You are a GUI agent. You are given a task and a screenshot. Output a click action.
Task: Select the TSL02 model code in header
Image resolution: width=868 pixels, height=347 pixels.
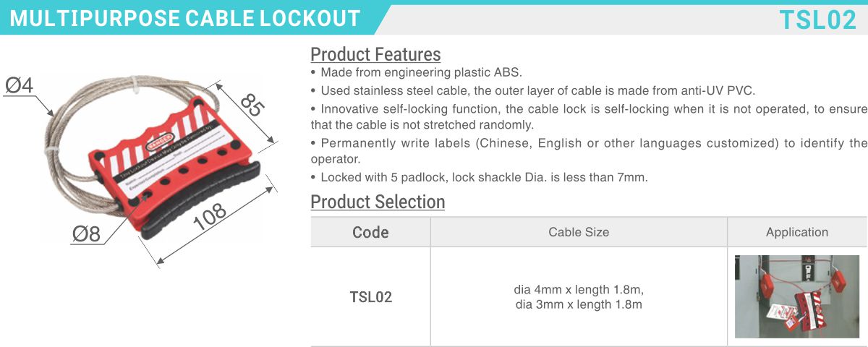(x=817, y=20)
